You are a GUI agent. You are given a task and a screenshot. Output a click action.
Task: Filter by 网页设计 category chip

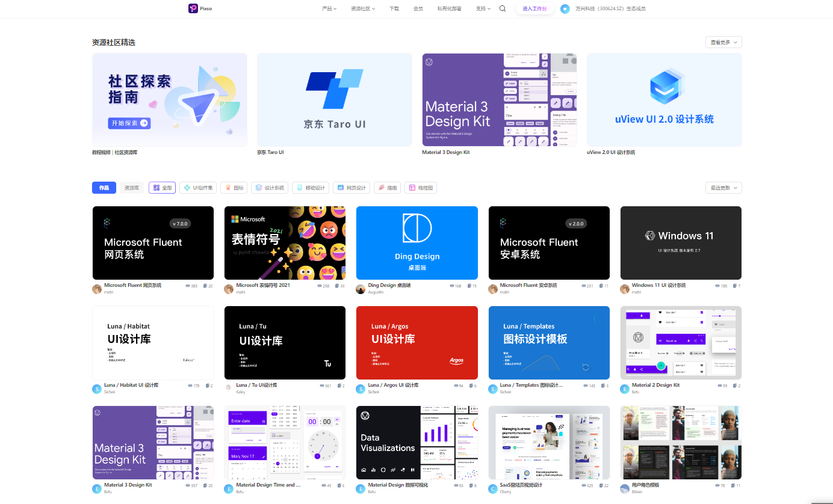(x=351, y=188)
